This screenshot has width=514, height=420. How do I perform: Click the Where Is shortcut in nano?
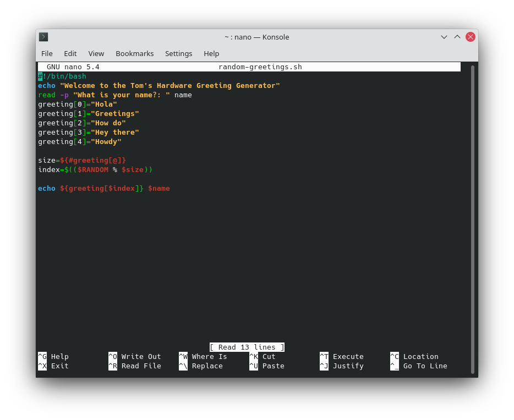(x=204, y=356)
